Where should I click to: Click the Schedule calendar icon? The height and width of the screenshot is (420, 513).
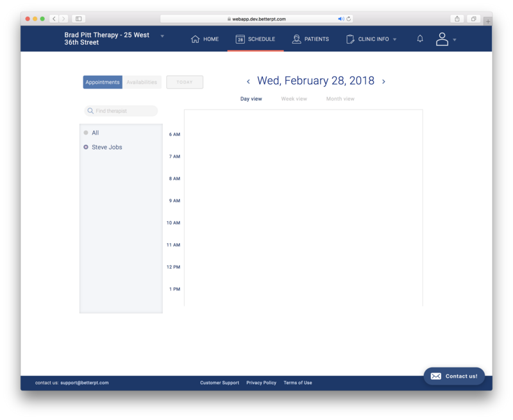pos(240,39)
